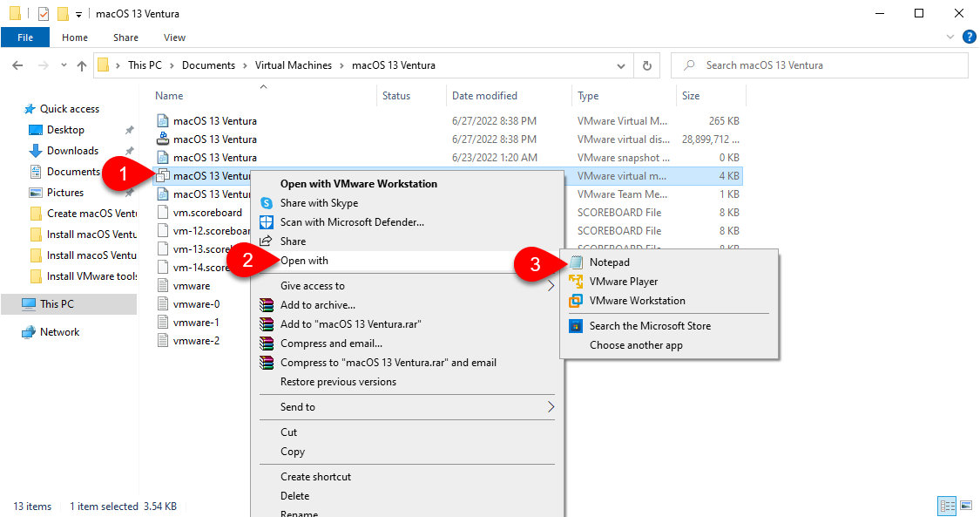
Task: Click the Properties checkmark icon in title bar
Action: pos(44,13)
